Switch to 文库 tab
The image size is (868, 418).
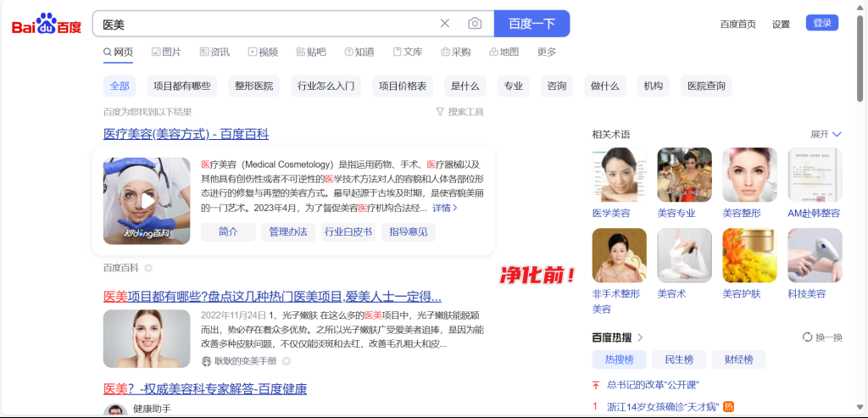(408, 52)
